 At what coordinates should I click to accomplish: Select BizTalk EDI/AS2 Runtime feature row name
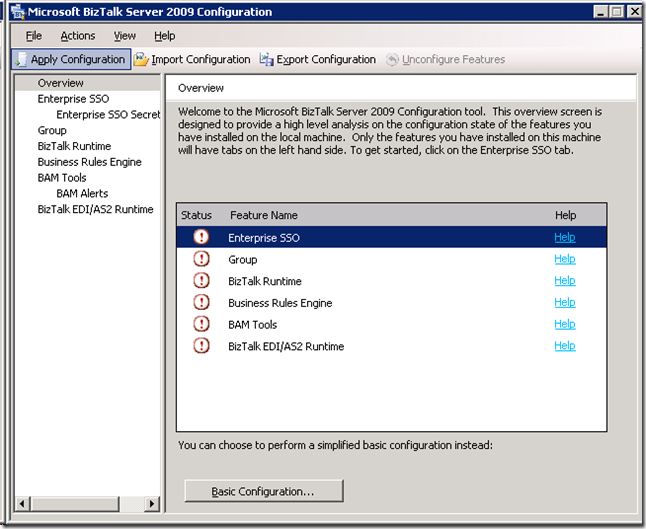tap(286, 346)
